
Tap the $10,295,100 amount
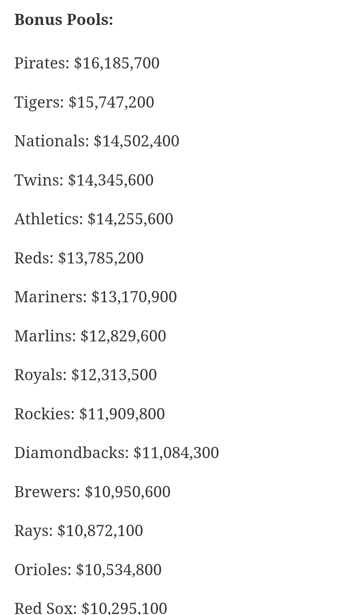click(124, 608)
